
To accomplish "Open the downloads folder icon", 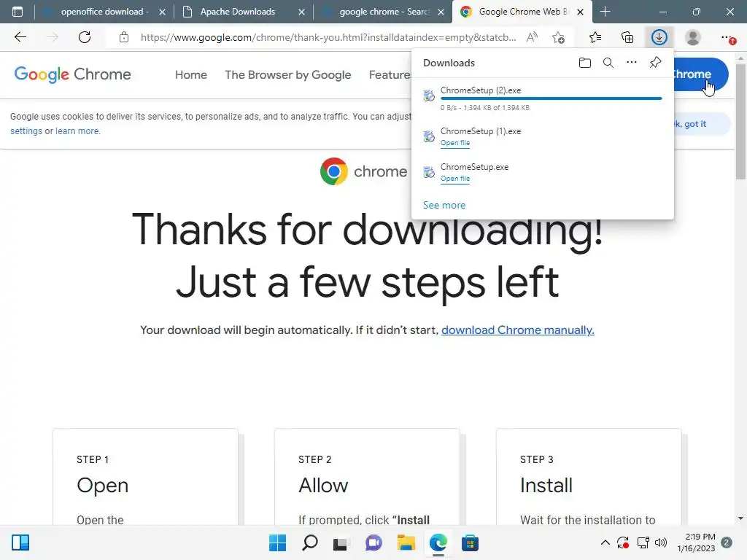I will pyautogui.click(x=585, y=63).
